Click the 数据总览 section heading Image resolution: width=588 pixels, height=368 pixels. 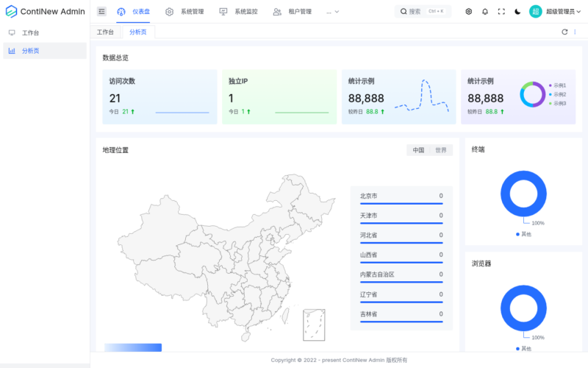(115, 58)
